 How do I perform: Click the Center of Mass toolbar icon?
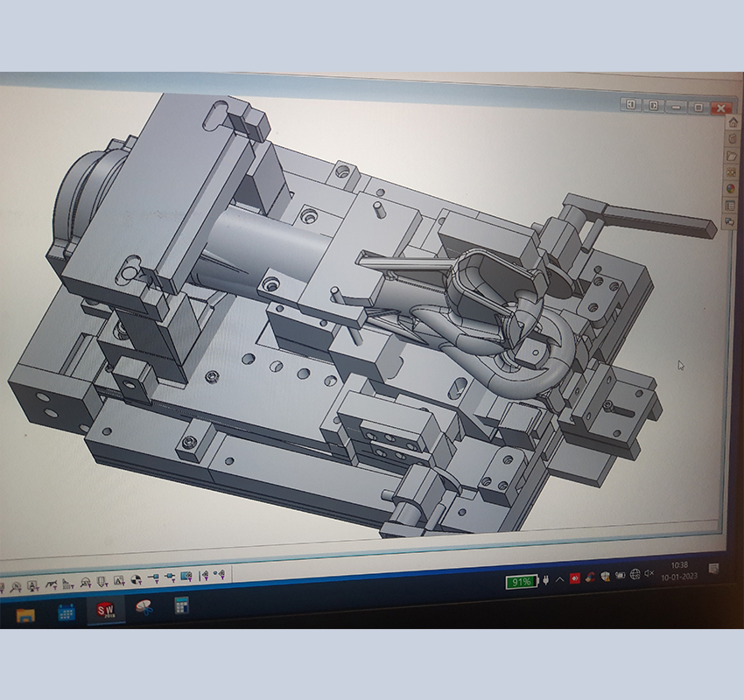(136, 578)
